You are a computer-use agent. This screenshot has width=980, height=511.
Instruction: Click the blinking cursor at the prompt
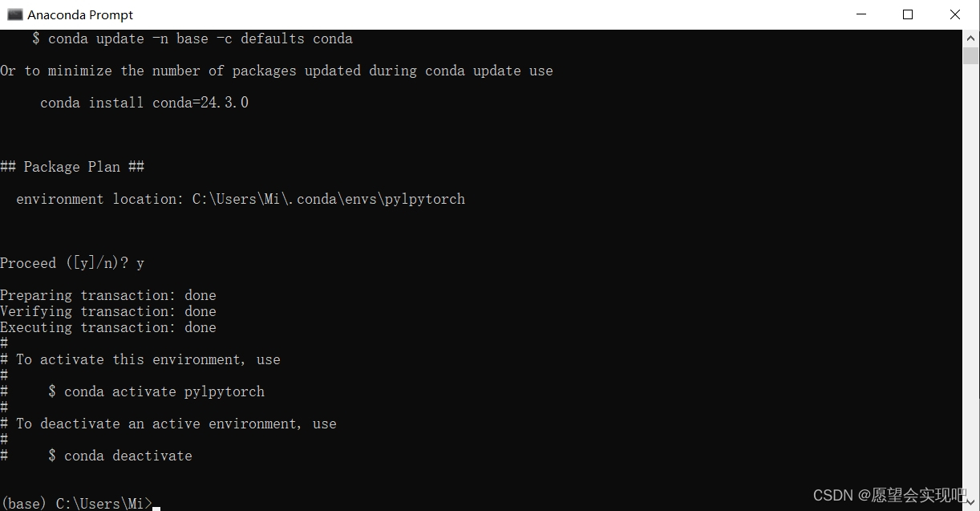pos(156,505)
